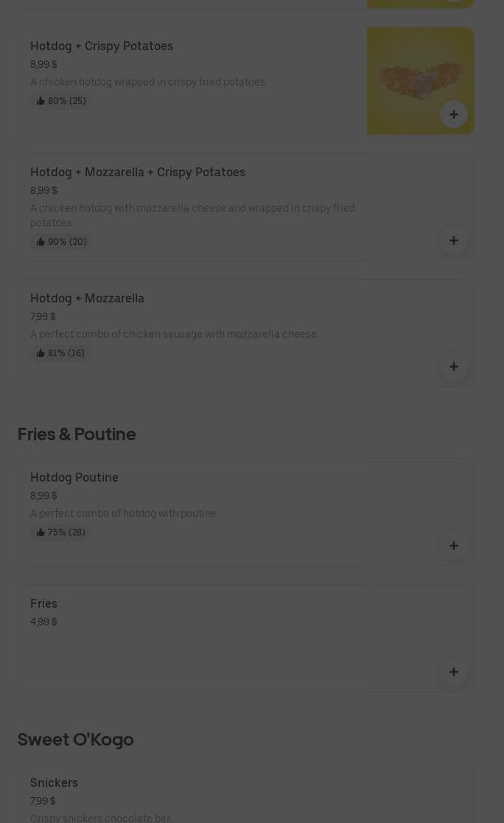Screen dimensions: 504x823
Task: Open the Hotdog + Crispy Potatoes item title
Action: (102, 46)
